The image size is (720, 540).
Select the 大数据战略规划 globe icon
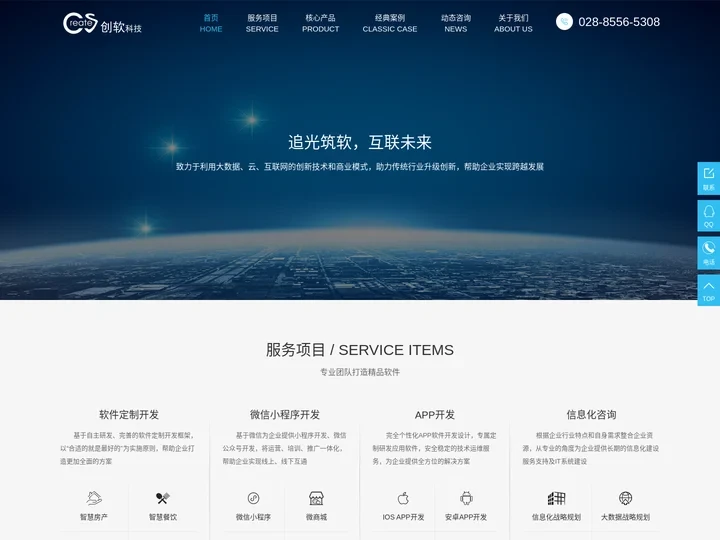(x=625, y=498)
